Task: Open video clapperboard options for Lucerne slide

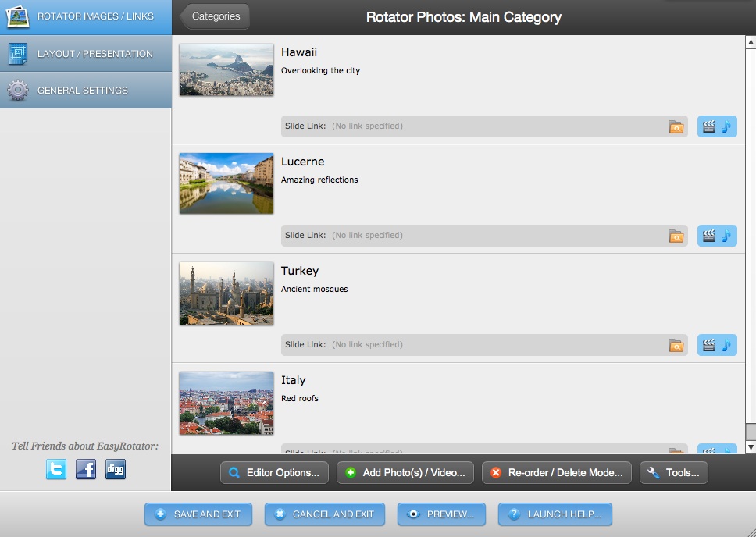Action: pyautogui.click(x=708, y=236)
